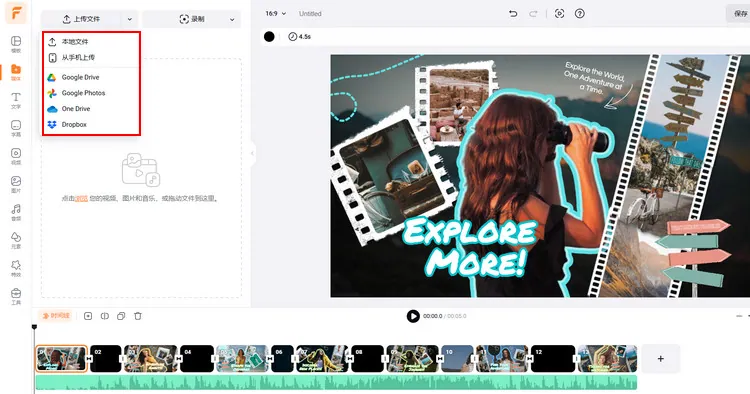Open the Elements shapes panel
Image resolution: width=750 pixels, height=394 pixels.
coord(16,241)
